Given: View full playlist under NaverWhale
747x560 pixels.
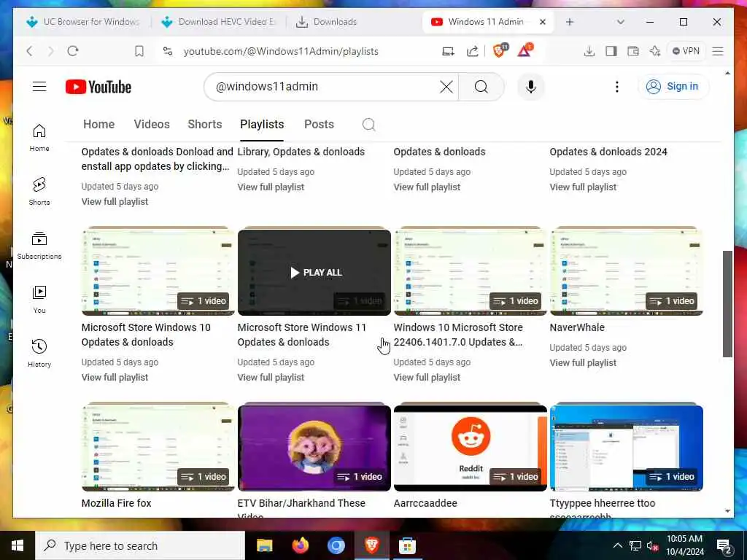Looking at the screenshot, I should 583,363.
